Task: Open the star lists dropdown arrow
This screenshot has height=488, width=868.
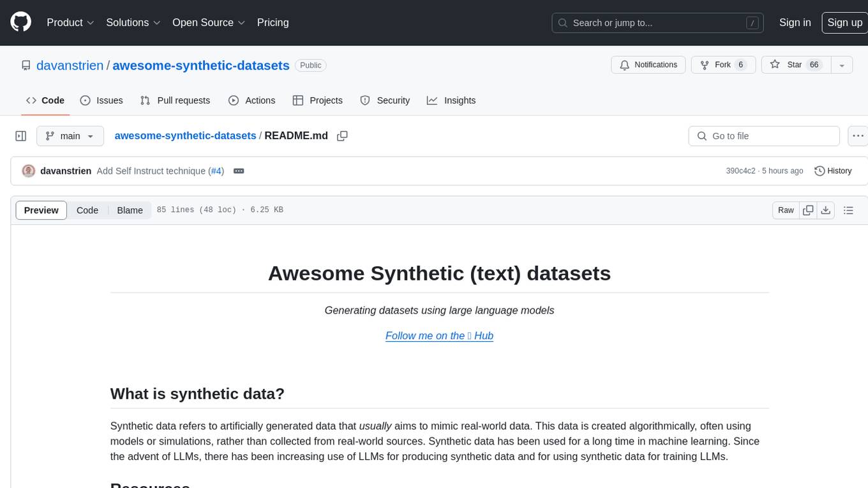Action: (842, 65)
